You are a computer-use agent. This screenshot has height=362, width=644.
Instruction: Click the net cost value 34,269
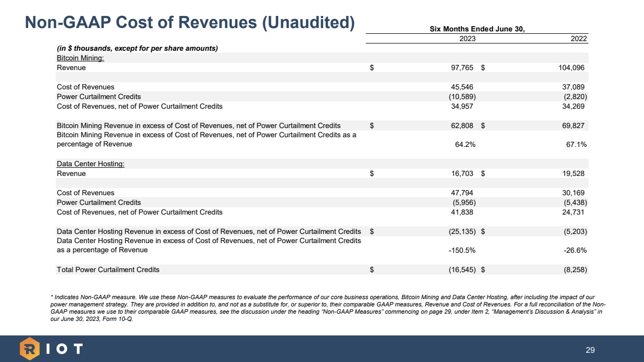tap(572, 106)
